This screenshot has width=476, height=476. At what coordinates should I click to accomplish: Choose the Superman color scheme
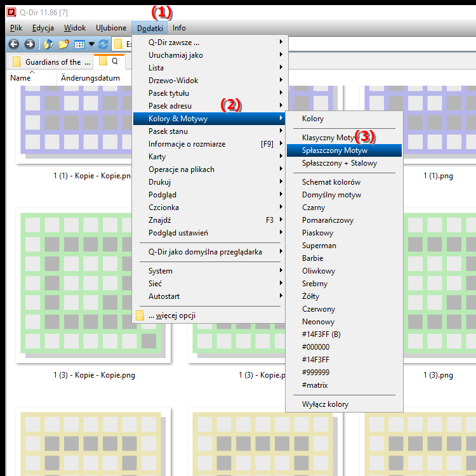pyautogui.click(x=344, y=246)
